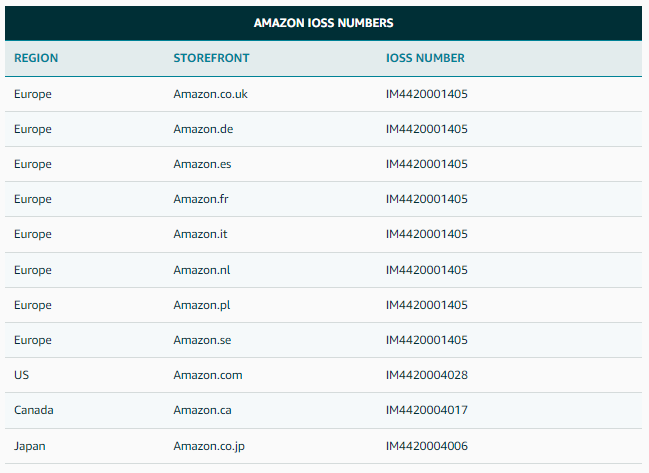Click the IOSS NUMBER column header
Viewport: 649px width, 473px height.
pyautogui.click(x=425, y=58)
